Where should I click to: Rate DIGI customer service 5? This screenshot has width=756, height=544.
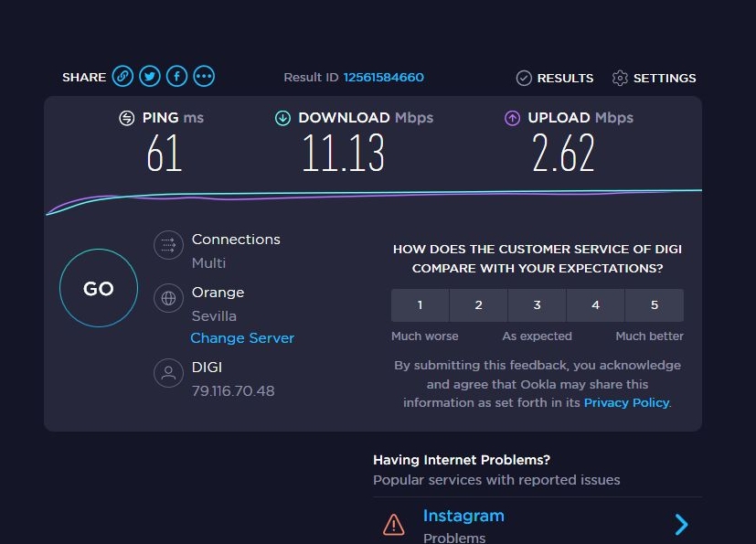coord(655,305)
